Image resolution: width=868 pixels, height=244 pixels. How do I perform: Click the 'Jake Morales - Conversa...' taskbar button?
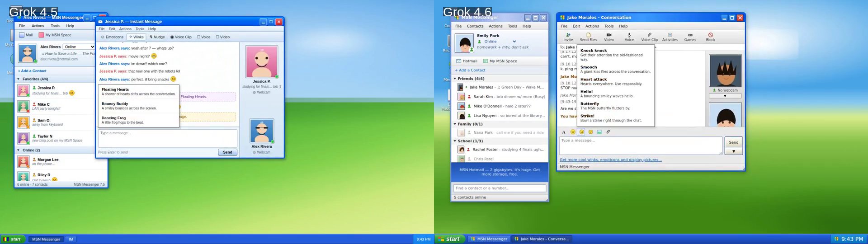pyautogui.click(x=542, y=239)
